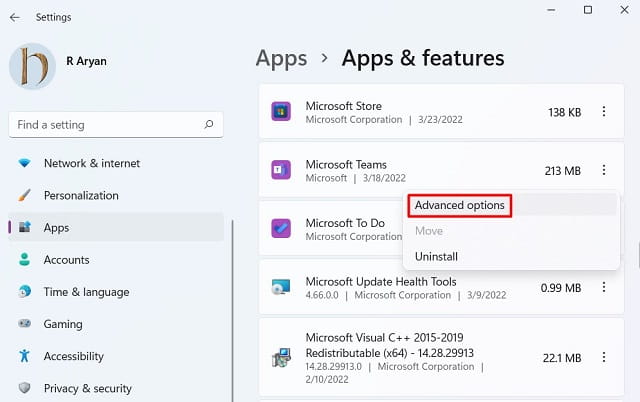Click the Microsoft Update Health Tools icon
This screenshot has width=640, height=402.
click(x=281, y=288)
